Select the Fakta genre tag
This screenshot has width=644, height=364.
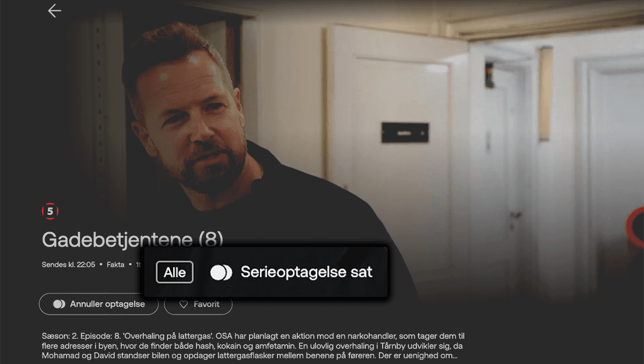pos(115,265)
